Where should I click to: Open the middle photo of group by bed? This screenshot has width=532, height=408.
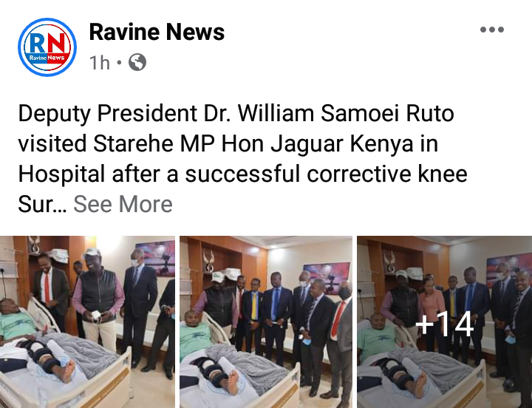click(x=266, y=322)
